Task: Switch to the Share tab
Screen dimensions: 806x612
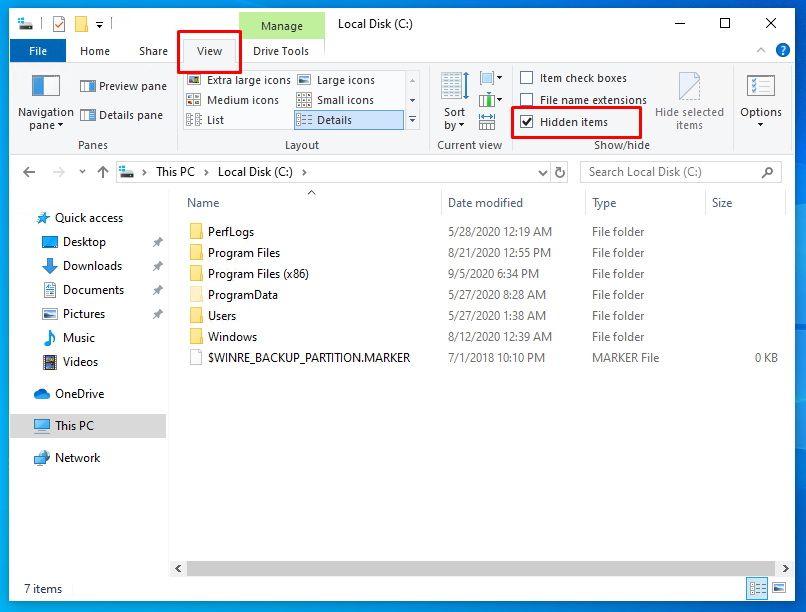Action: click(153, 51)
